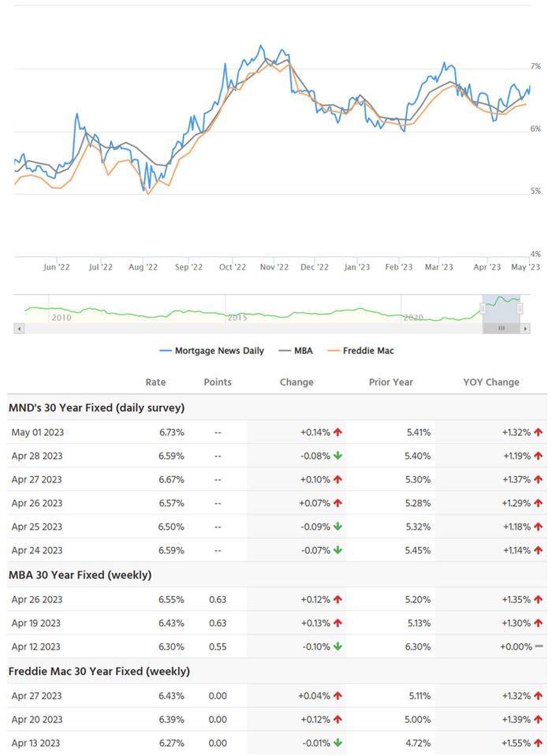Click the red YOY arrow for Apr 27 2023
The width and height of the screenshot is (552, 756).
[539, 479]
